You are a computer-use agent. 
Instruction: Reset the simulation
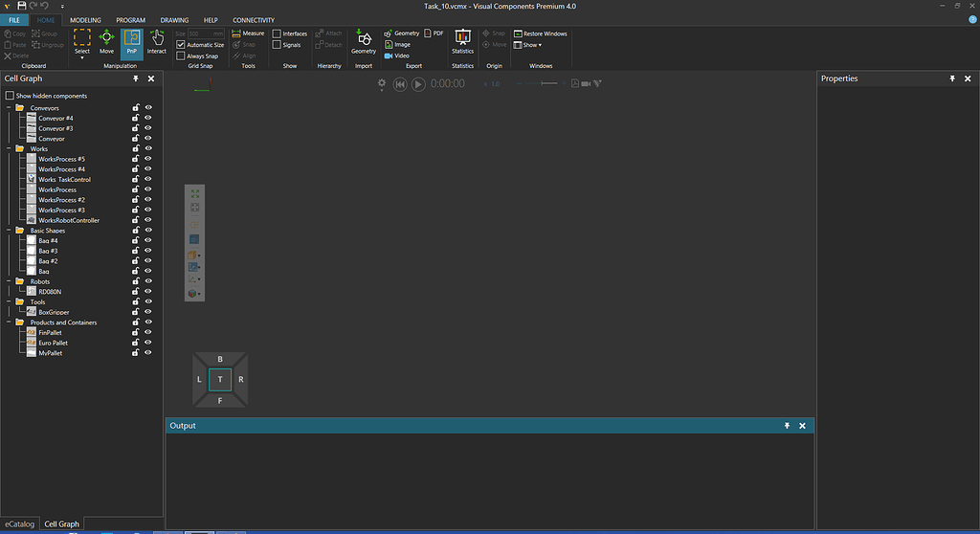[400, 84]
